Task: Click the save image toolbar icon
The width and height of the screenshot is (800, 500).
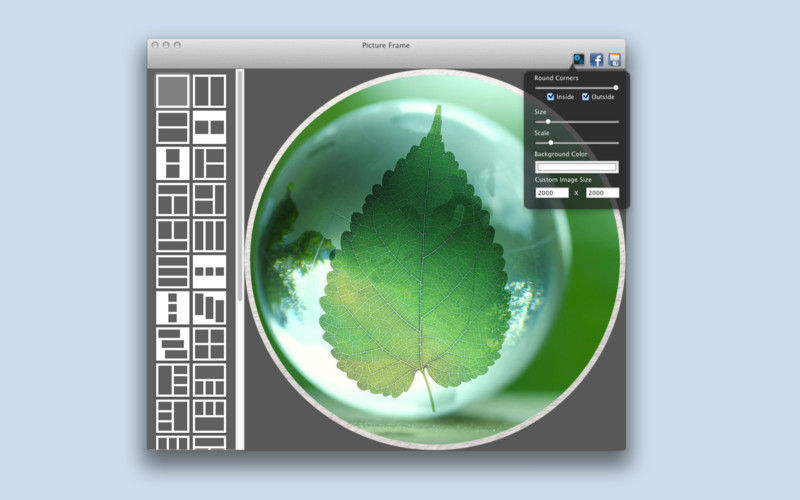Action: (615, 59)
